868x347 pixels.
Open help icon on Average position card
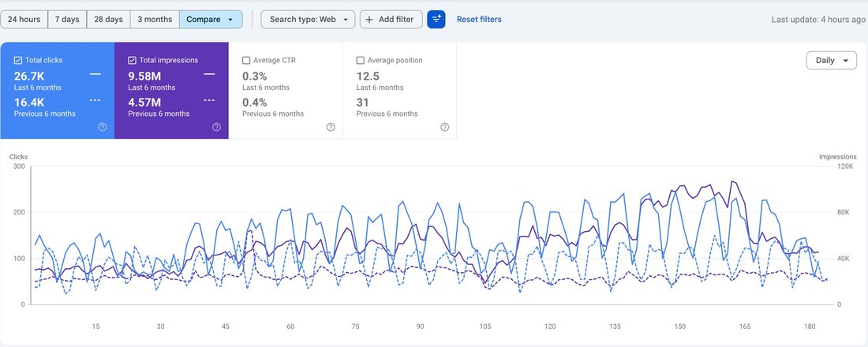click(x=444, y=127)
